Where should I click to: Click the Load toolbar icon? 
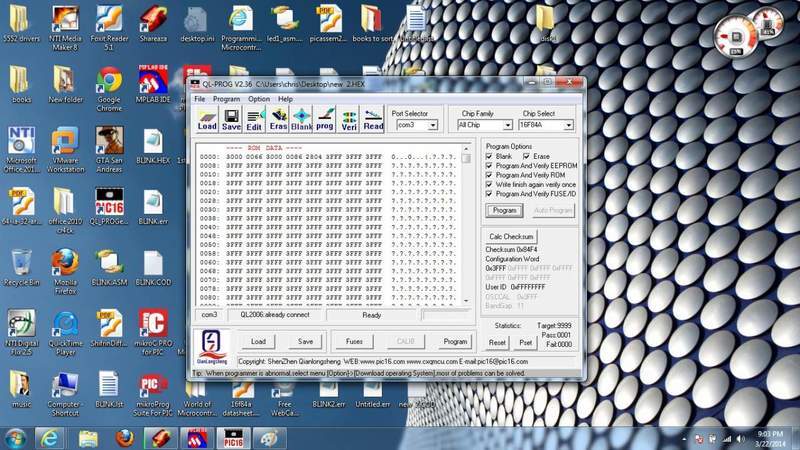207,120
